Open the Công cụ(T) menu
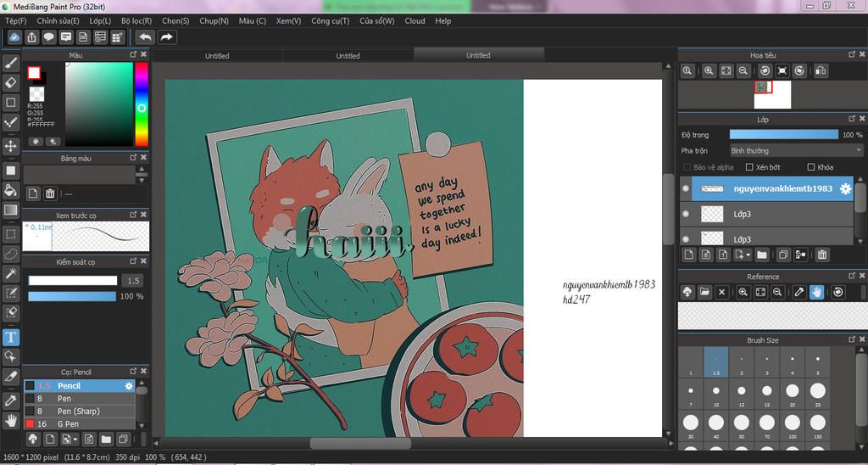868x465 pixels. [330, 20]
